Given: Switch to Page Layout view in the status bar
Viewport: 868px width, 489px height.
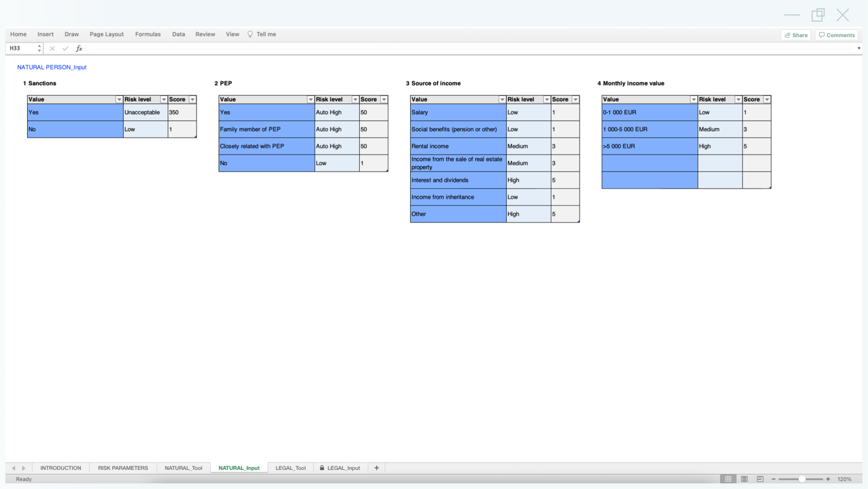Looking at the screenshot, I should pos(744,478).
